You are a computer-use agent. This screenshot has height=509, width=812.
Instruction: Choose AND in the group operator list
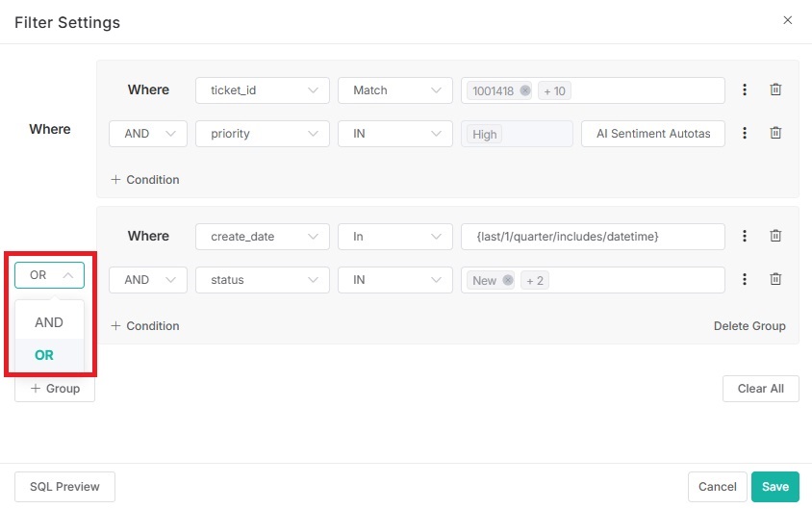(49, 322)
